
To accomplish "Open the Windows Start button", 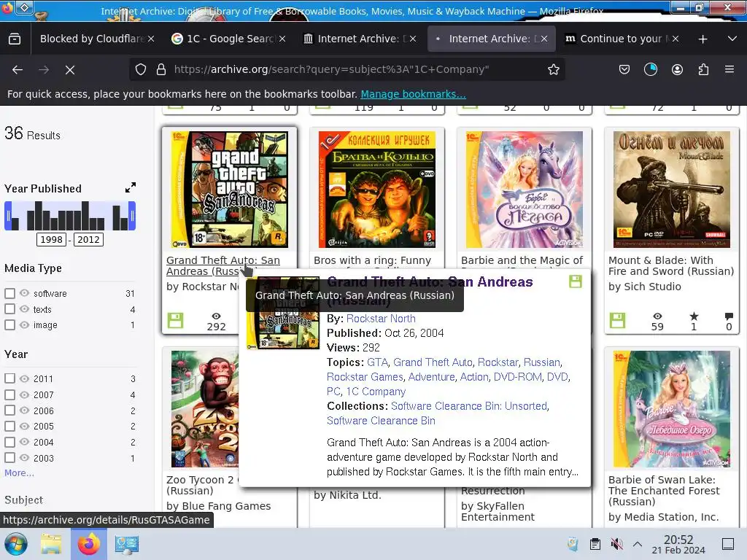I will (16, 544).
